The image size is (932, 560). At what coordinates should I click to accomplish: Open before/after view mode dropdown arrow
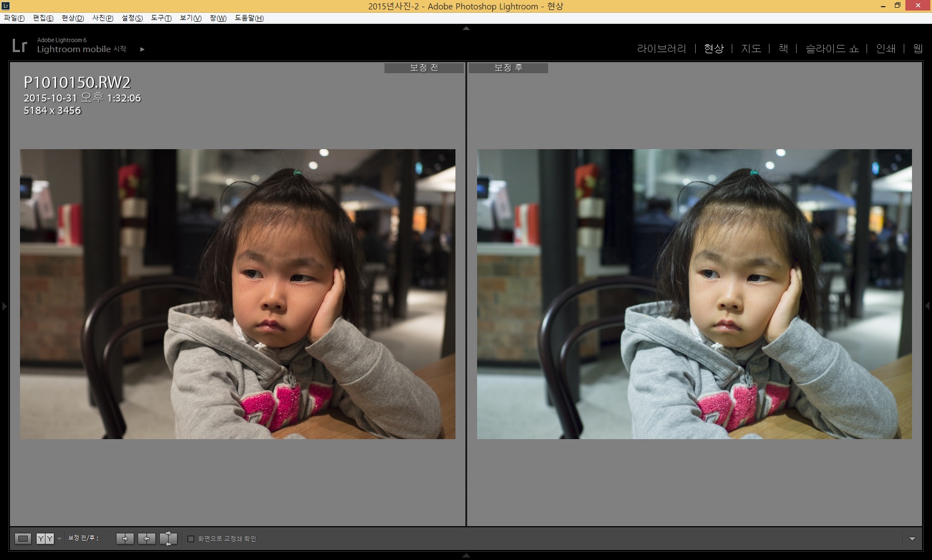59,539
